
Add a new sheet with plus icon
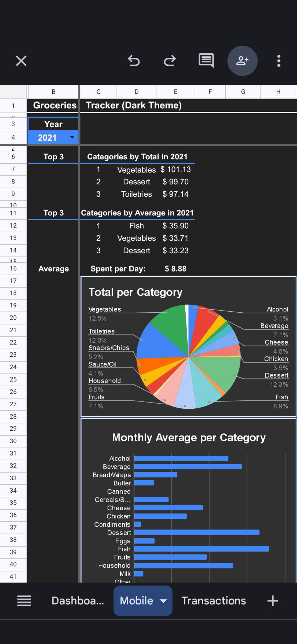pyautogui.click(x=273, y=601)
